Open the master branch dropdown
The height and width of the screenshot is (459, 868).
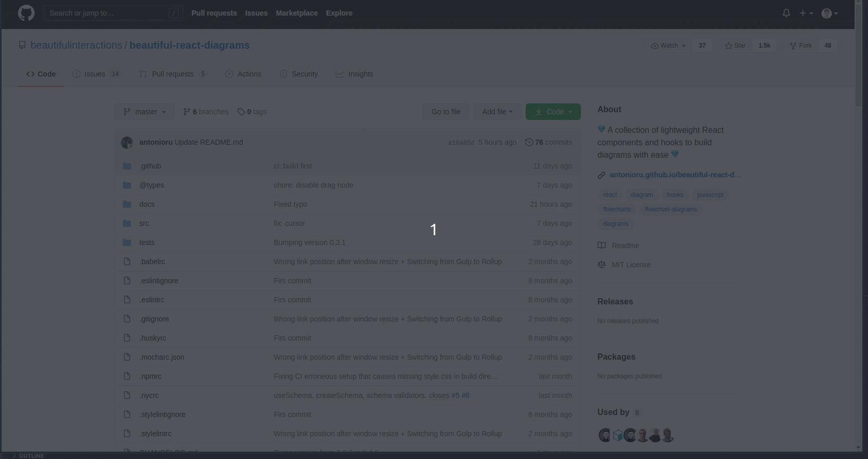click(145, 112)
